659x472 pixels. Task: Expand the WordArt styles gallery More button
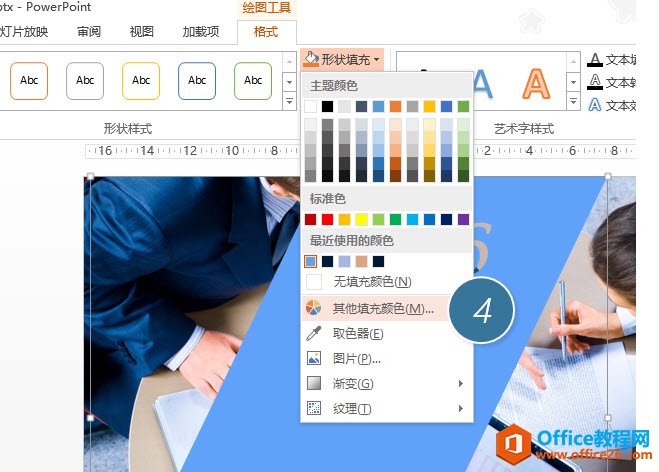click(x=573, y=101)
